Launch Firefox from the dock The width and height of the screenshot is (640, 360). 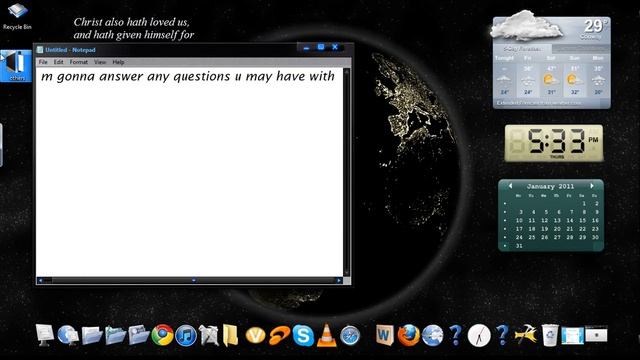[409, 336]
